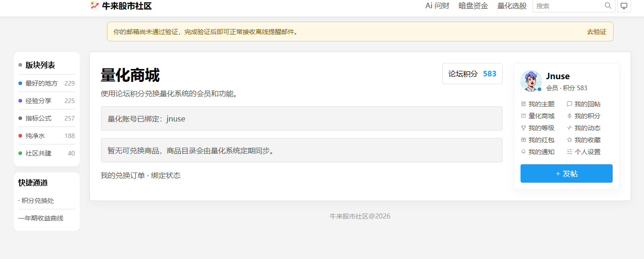Click the 我的等级 trophy icon
The width and height of the screenshot is (644, 259).
[x=523, y=128]
